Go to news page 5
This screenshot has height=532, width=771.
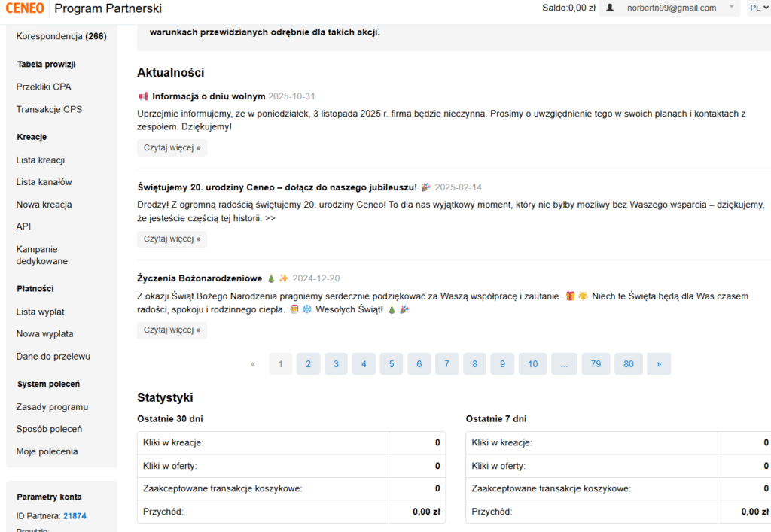pos(392,364)
